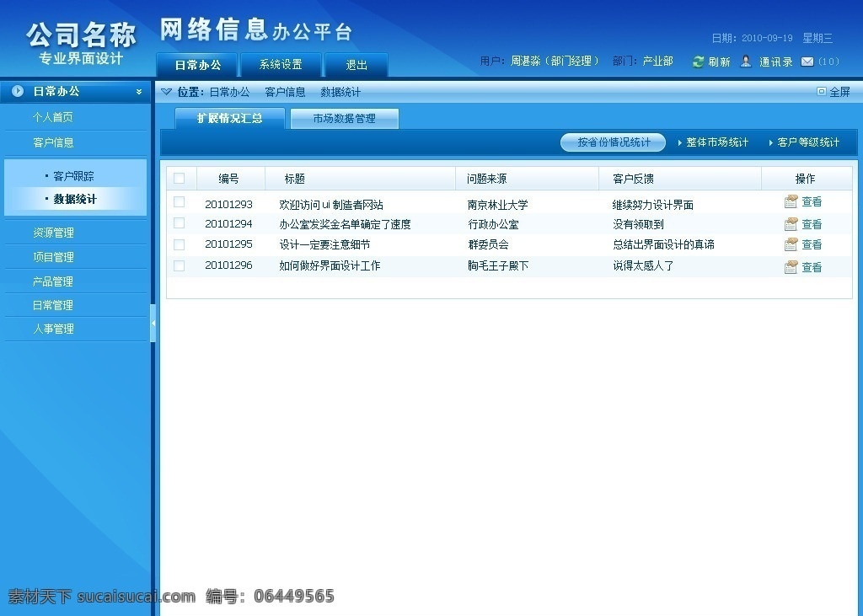Check the box for row 20101293
This screenshot has height=616, width=863.
179,202
